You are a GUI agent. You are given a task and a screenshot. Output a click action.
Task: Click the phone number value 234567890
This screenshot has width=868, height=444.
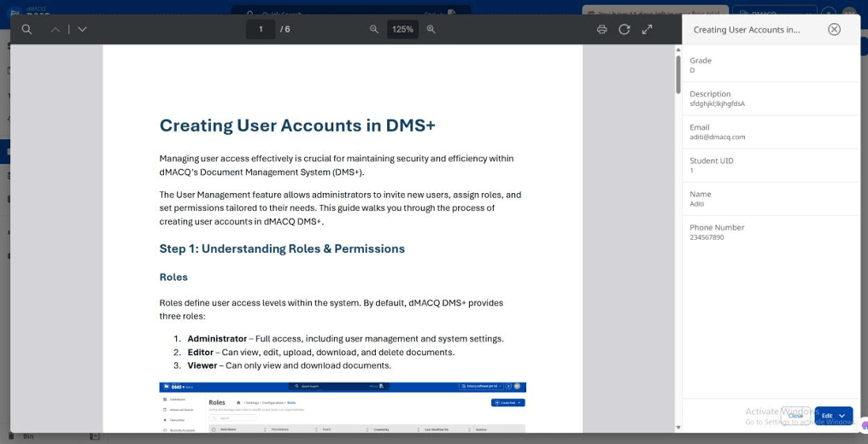tap(707, 237)
